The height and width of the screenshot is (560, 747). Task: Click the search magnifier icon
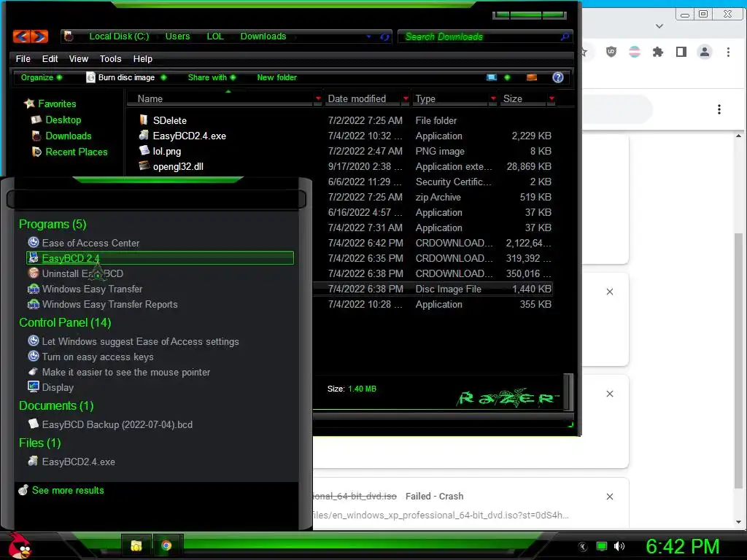[x=565, y=36]
